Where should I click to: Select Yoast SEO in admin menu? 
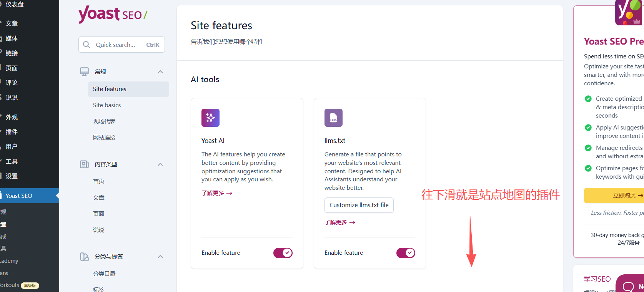30,196
